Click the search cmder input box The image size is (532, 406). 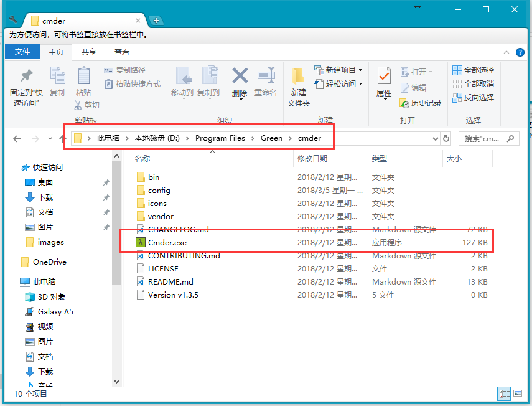(488, 138)
